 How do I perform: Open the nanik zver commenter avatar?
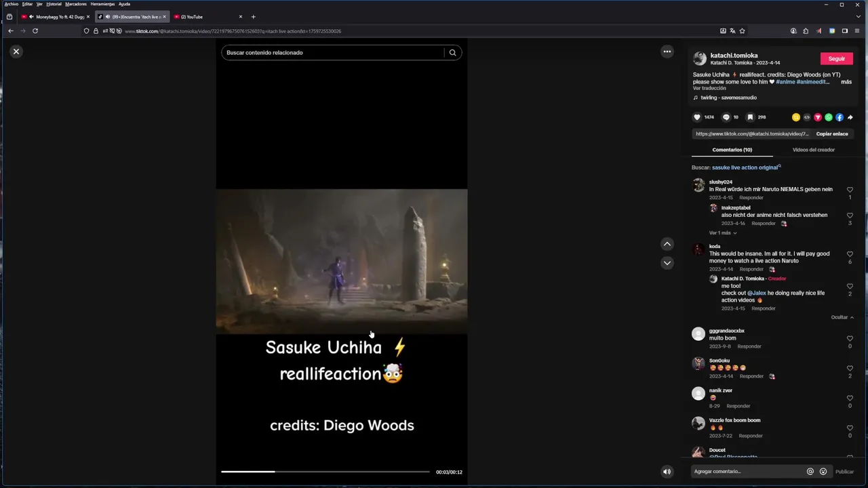(x=698, y=394)
